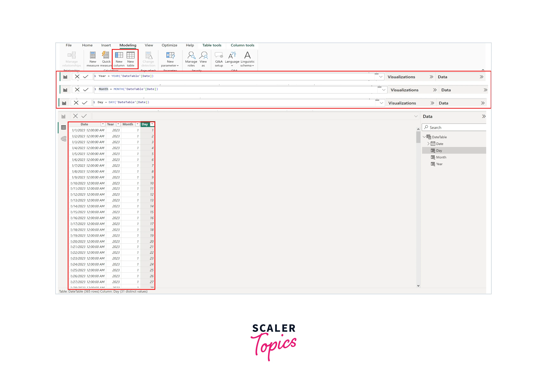Cancel the Day formula with X

76,103
